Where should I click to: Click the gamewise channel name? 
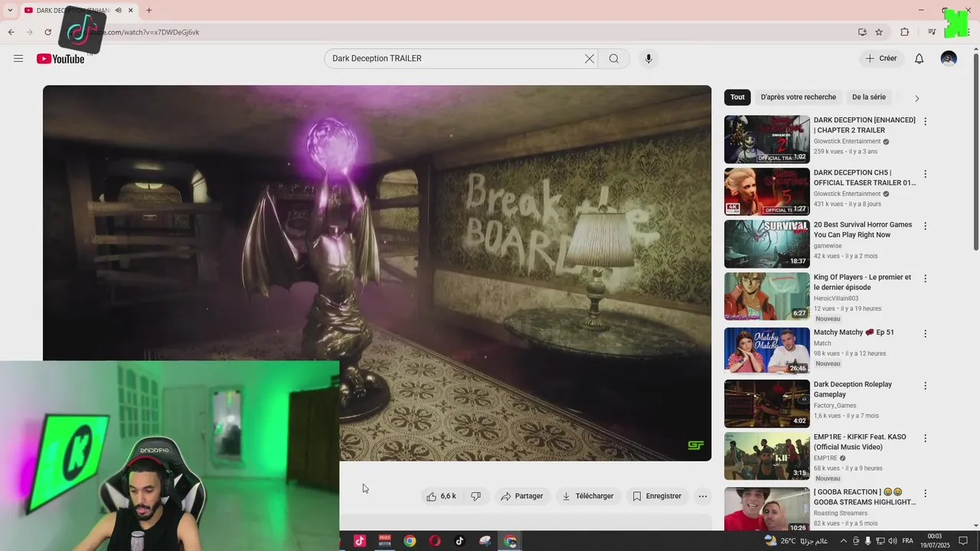(828, 246)
